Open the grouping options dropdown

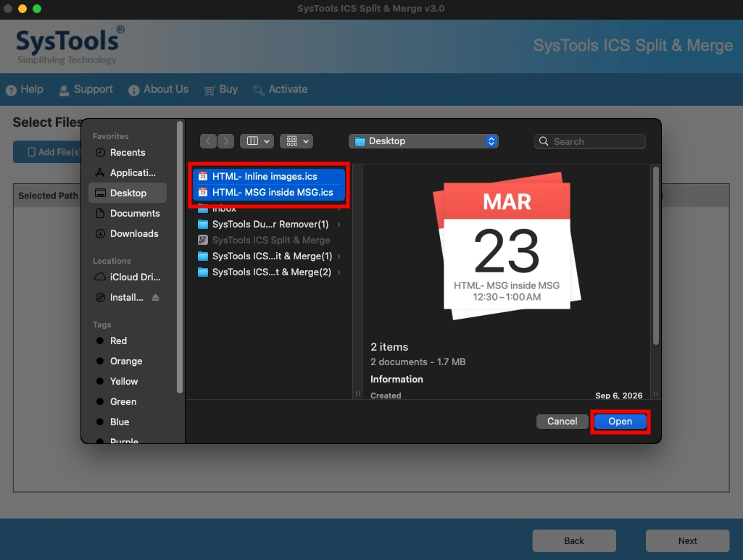(296, 141)
